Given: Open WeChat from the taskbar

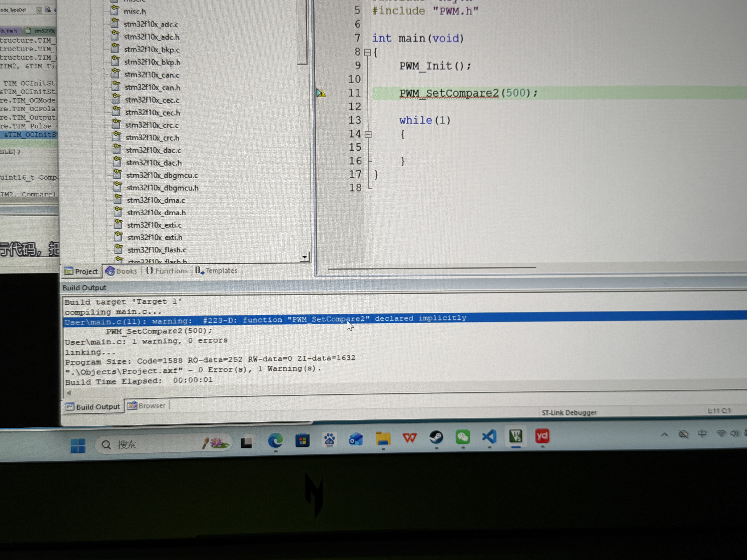Looking at the screenshot, I should coord(463,437).
